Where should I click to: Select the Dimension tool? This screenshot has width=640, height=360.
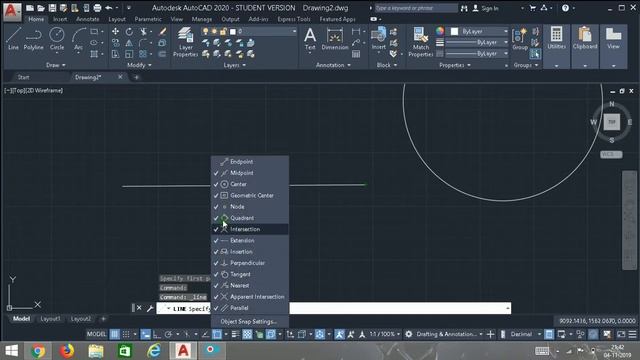[335, 39]
